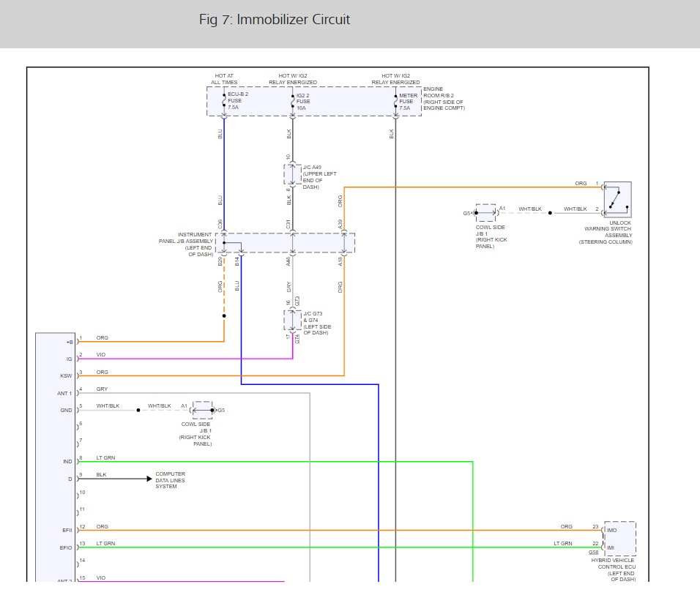700x606 pixels.
Task: Click the 'ORG' label at unlock switch pin 1
Action: pos(581,184)
